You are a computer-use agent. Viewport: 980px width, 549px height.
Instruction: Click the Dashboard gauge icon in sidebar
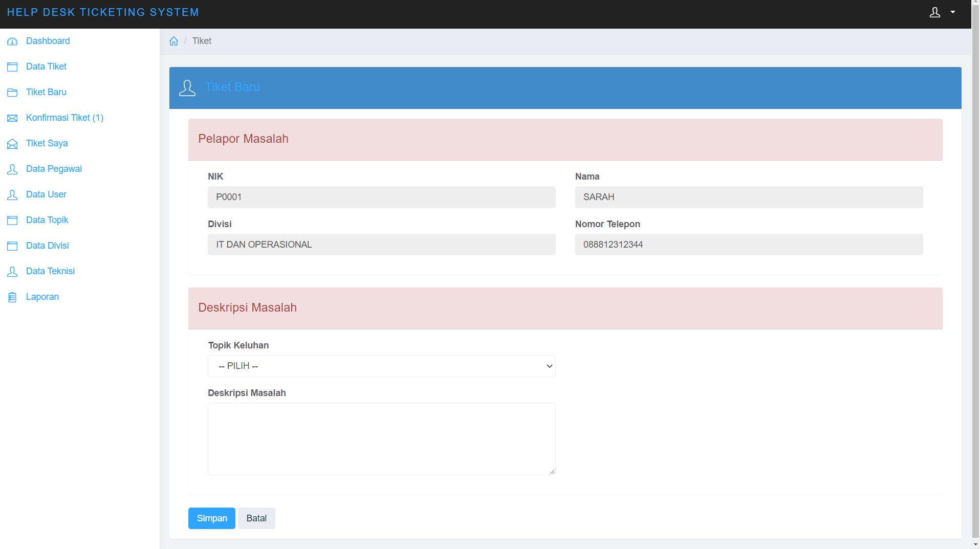[12, 41]
